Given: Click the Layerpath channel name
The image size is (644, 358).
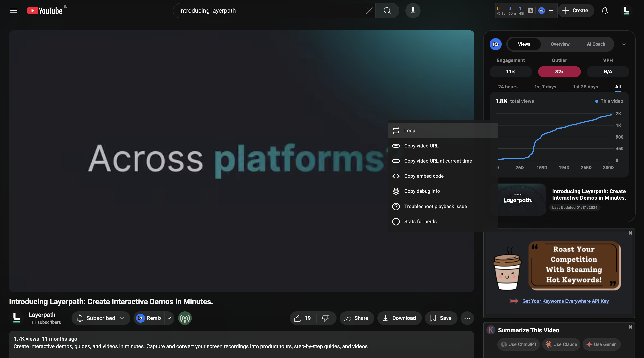Looking at the screenshot, I should [x=42, y=314].
